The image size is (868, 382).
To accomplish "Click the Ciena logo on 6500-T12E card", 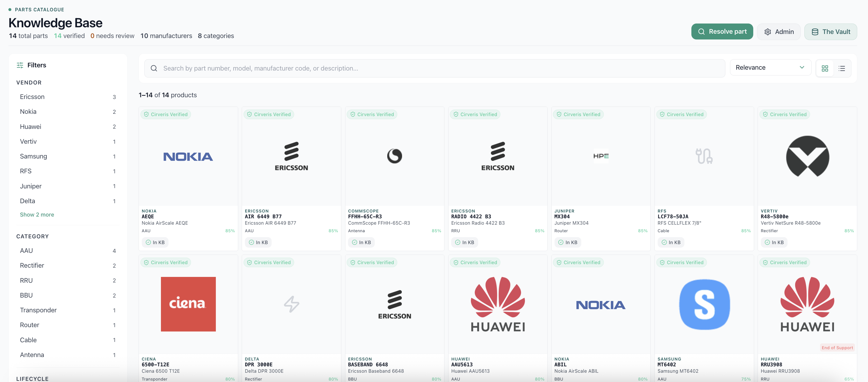I will (x=188, y=304).
